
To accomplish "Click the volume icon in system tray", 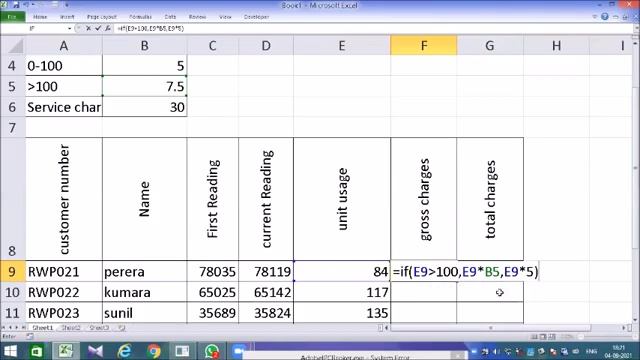I will 496,351.
